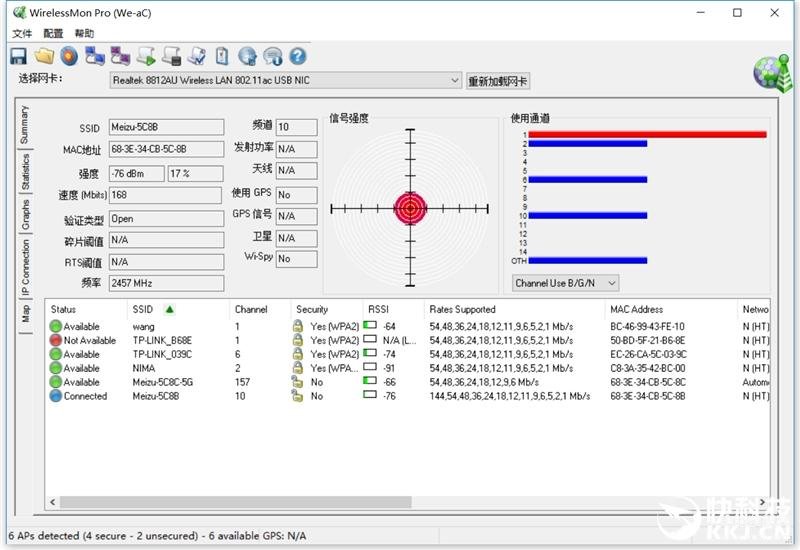Open the Channel Use B/G/N dropdown
This screenshot has height=550, width=800.
point(565,283)
